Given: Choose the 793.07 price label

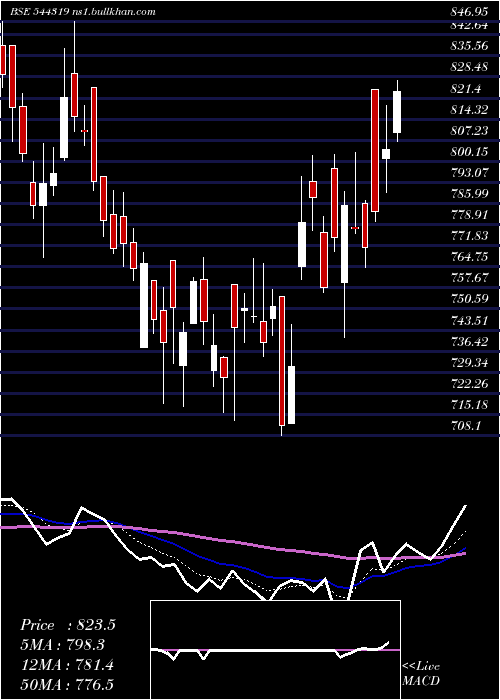Looking at the screenshot, I should (469, 173).
